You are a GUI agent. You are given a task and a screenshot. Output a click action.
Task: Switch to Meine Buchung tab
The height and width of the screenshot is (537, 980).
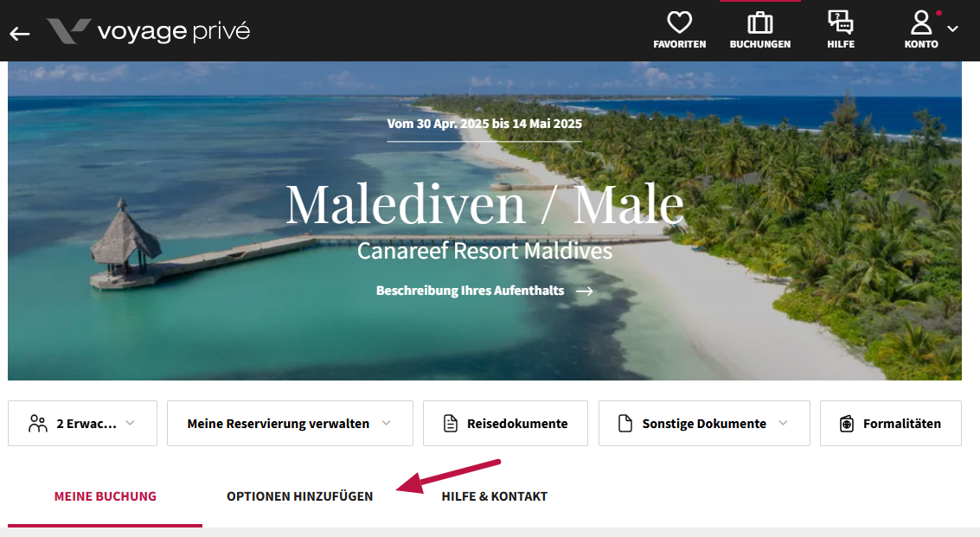tap(105, 496)
